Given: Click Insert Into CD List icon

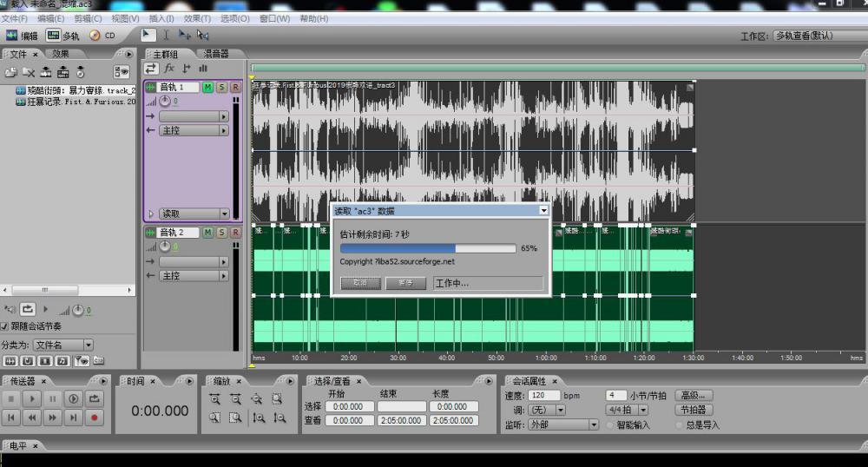Looking at the screenshot, I should tap(80, 72).
